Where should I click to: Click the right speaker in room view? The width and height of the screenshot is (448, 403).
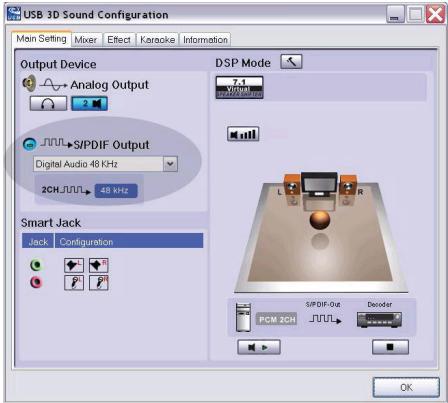[x=348, y=186]
